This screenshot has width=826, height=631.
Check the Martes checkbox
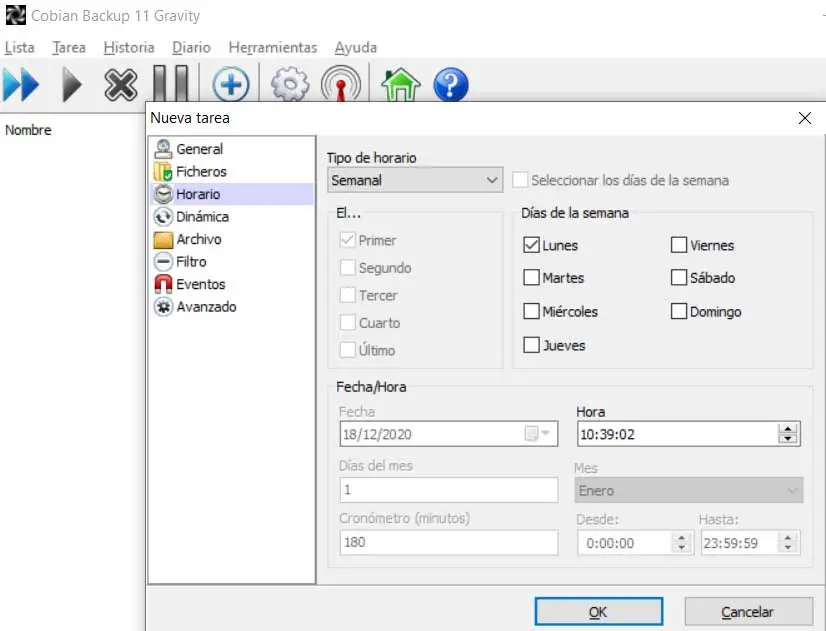531,277
